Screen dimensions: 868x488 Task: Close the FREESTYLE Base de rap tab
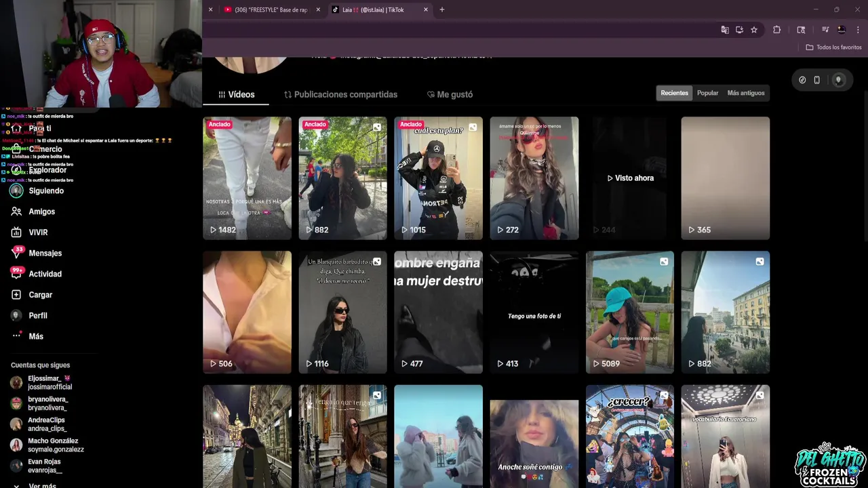[318, 9]
